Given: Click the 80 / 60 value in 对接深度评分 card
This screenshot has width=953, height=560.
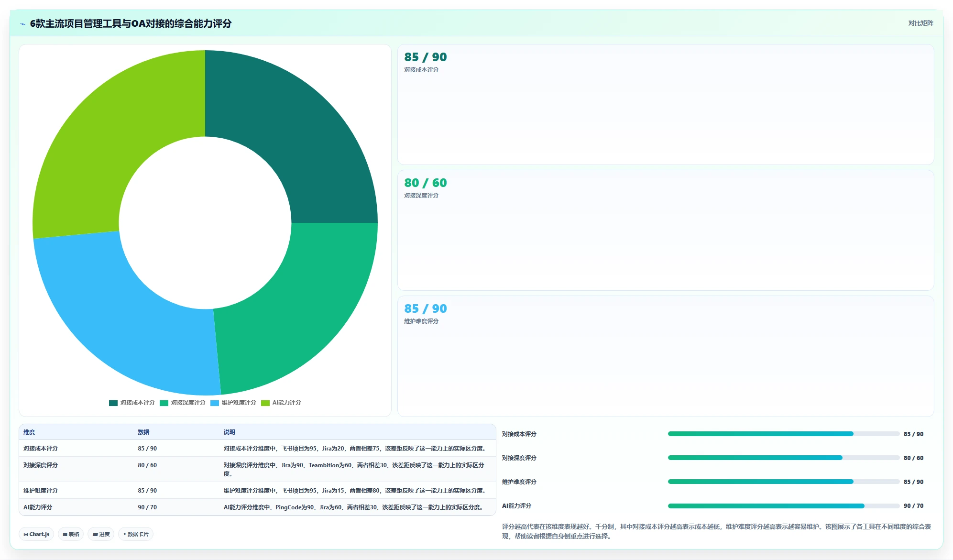Looking at the screenshot, I should point(426,183).
